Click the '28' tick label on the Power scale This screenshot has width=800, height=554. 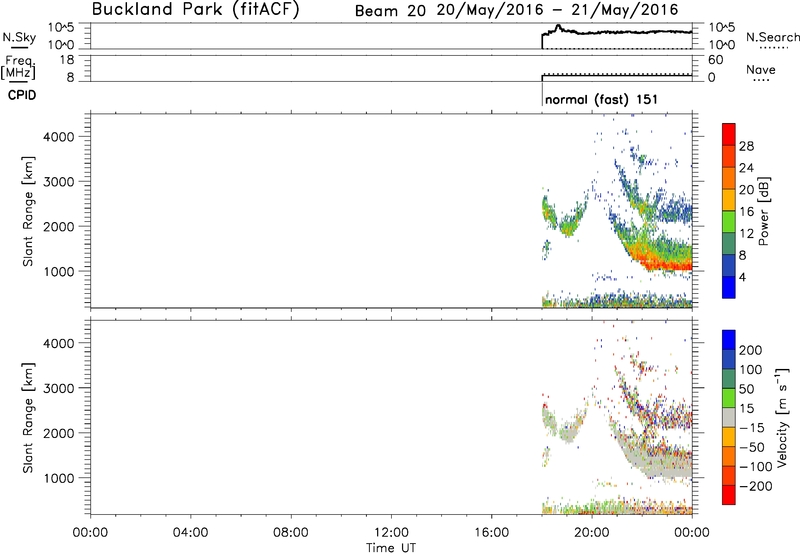pos(746,146)
